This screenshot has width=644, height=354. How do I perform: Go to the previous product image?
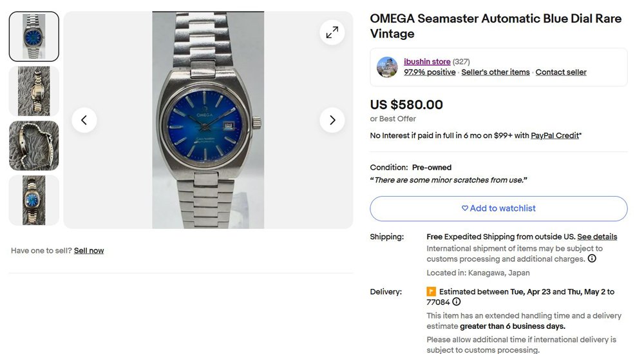pos(84,120)
